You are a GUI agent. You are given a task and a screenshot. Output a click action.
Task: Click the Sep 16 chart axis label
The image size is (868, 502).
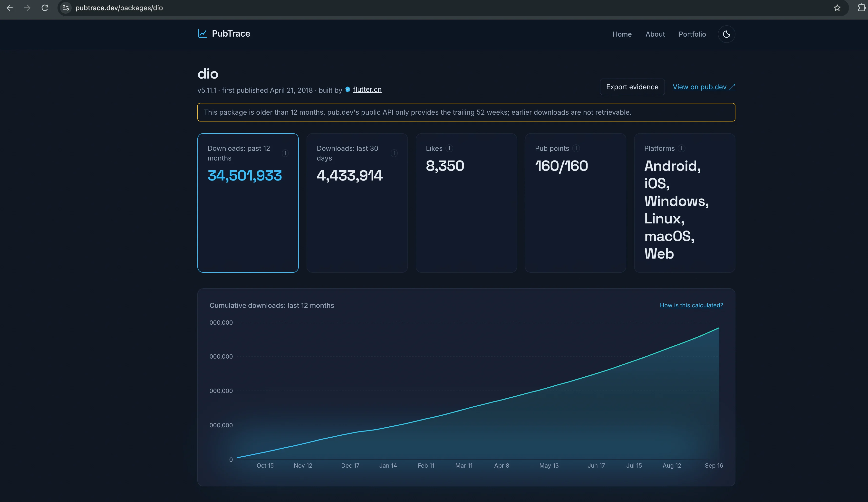tap(714, 465)
